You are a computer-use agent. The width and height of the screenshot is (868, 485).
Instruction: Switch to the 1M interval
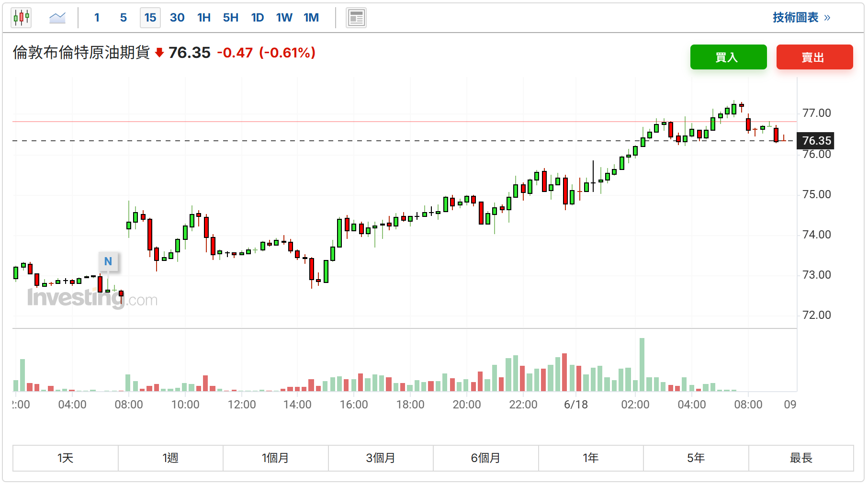tap(311, 18)
